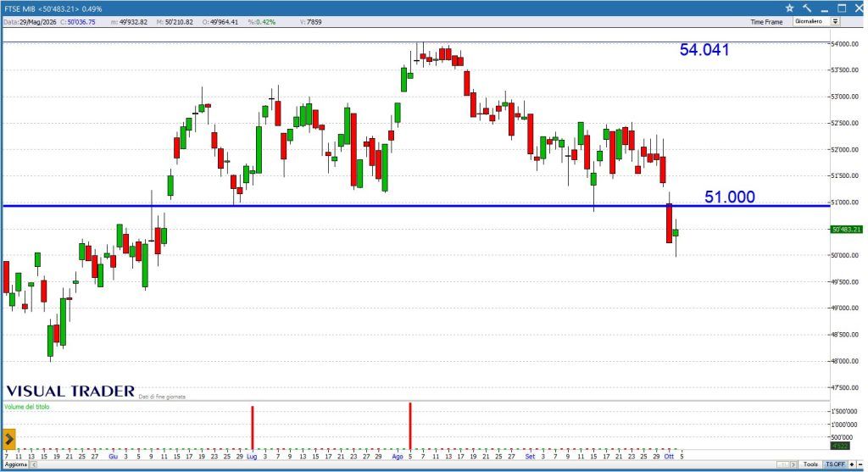Click the 'Giu' month label on the date axis
Viewport: 868px width, 472px height.
[113, 457]
